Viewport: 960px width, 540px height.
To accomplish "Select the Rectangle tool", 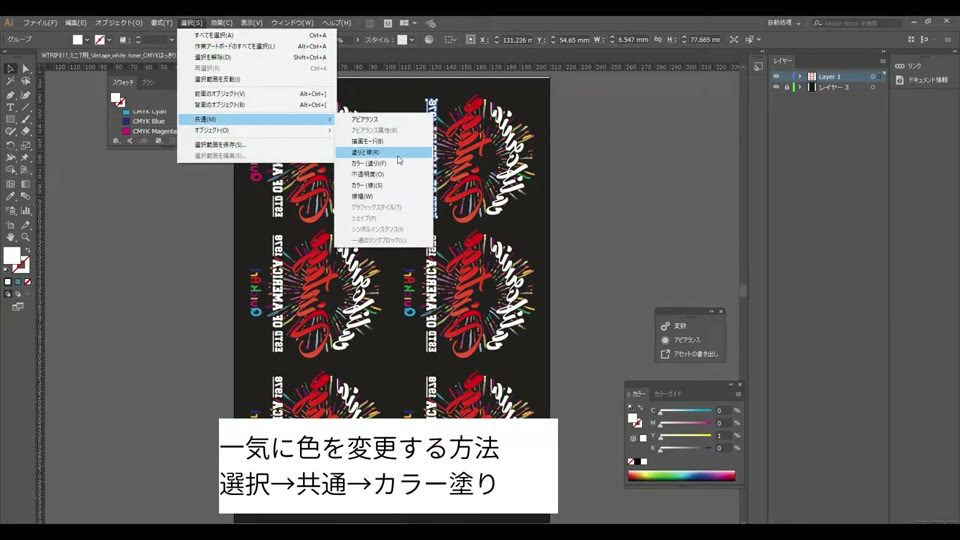I will (10, 119).
